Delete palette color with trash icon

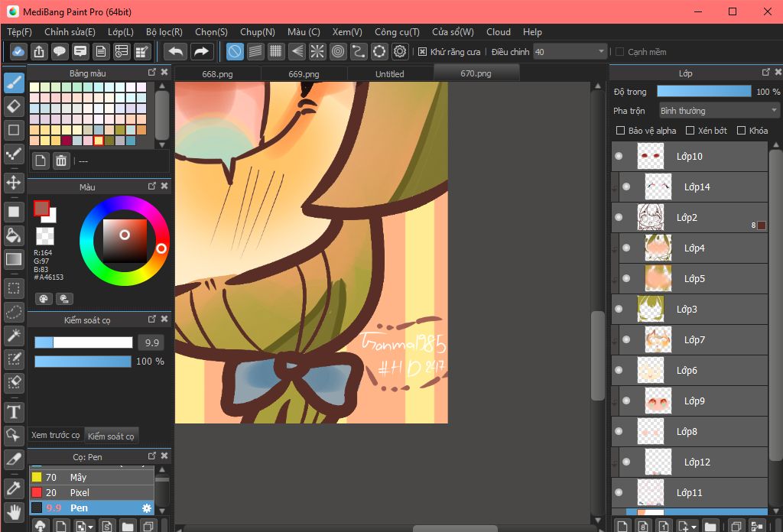click(61, 161)
